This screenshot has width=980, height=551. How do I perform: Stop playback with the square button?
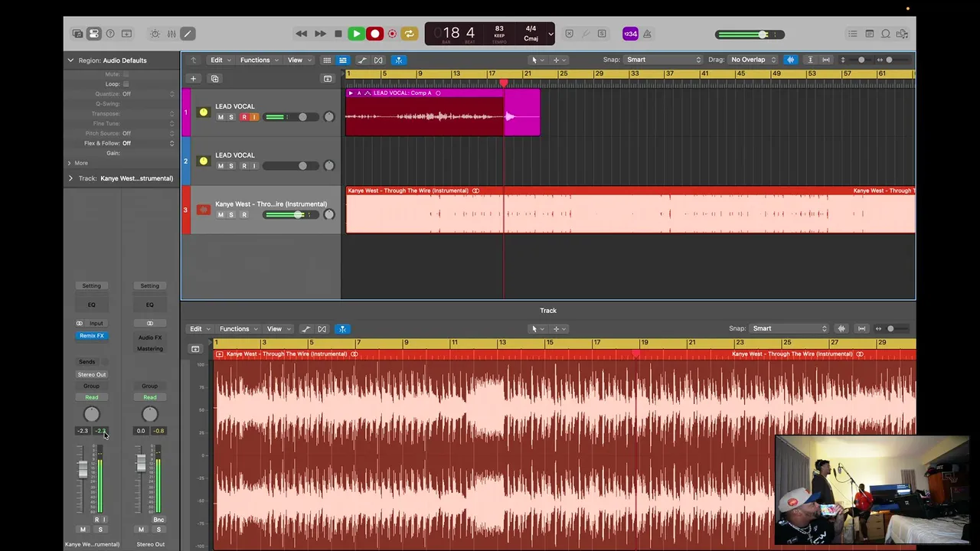tap(338, 34)
